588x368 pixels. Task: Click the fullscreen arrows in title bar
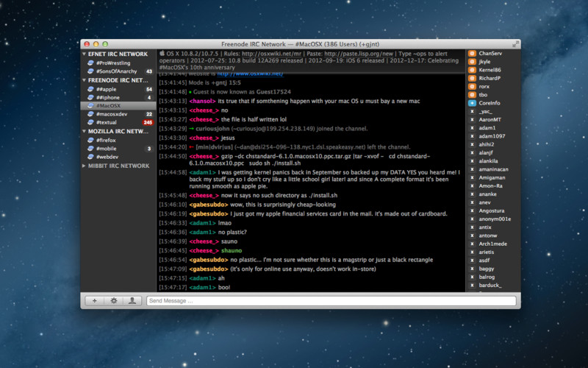coord(516,44)
